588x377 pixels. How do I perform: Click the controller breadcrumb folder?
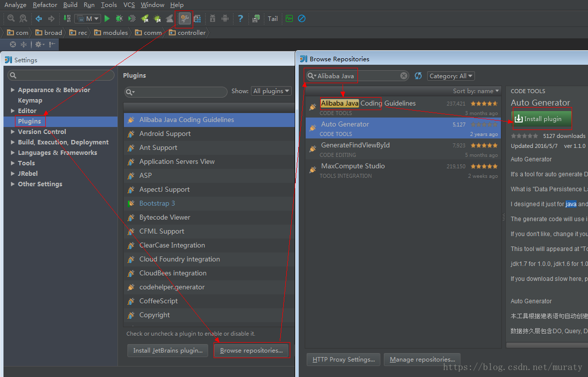point(187,33)
